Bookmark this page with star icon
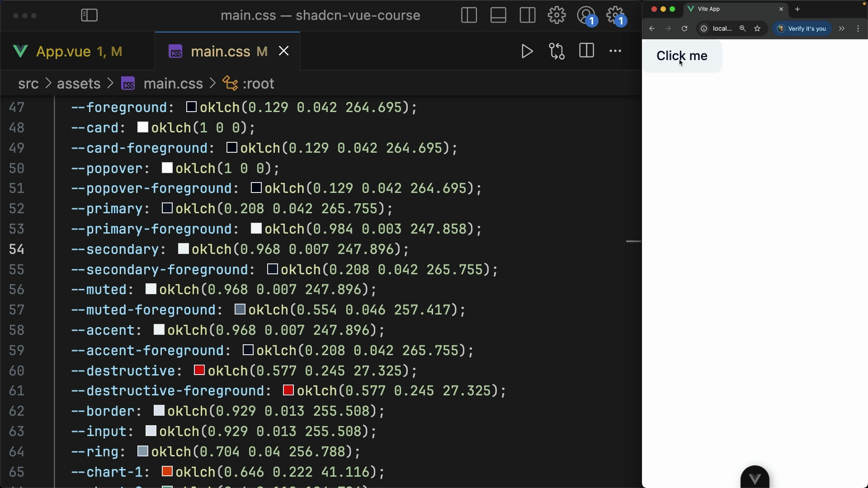 click(757, 28)
